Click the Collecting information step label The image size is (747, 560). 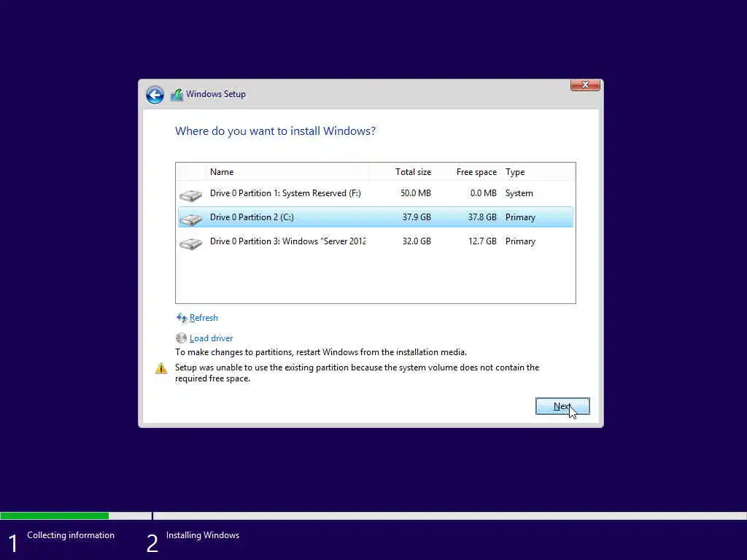(71, 535)
